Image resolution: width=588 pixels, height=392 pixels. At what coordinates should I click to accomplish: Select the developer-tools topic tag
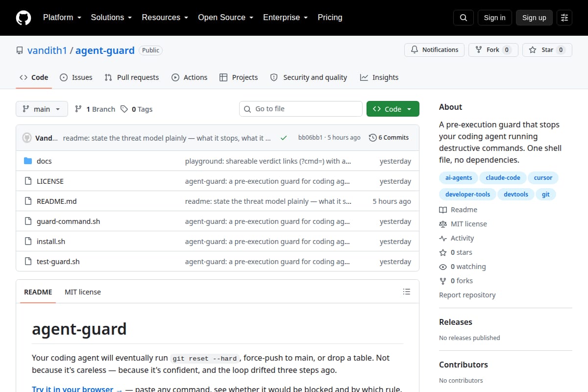[467, 195]
